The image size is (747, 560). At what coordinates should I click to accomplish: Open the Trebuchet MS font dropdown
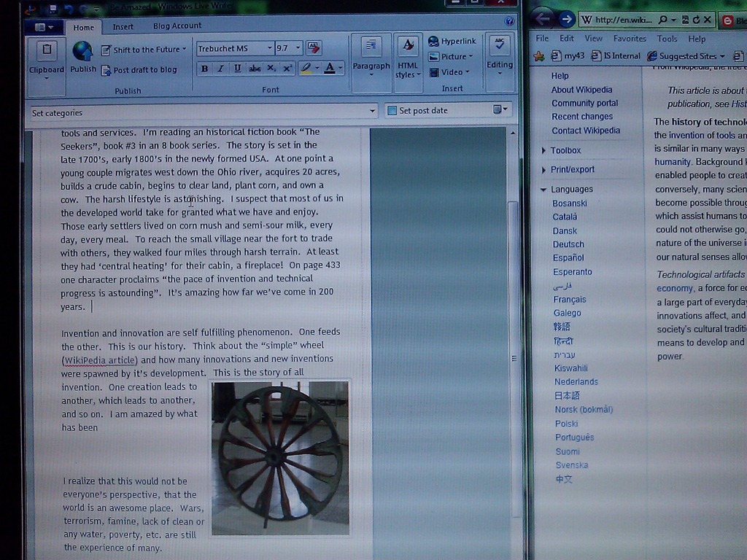click(235, 48)
